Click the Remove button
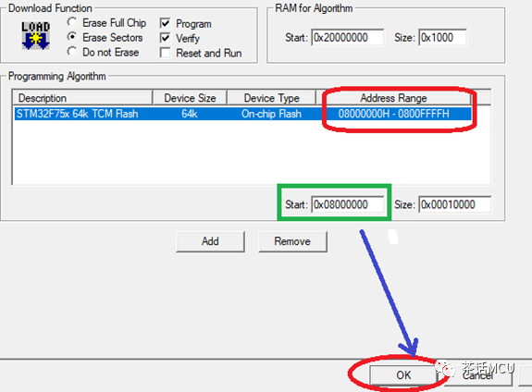The image size is (532, 392). click(x=292, y=241)
